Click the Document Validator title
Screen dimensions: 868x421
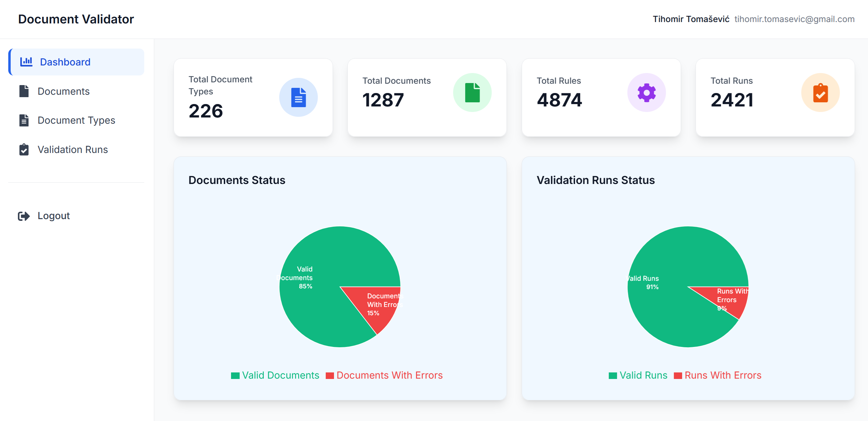(76, 19)
